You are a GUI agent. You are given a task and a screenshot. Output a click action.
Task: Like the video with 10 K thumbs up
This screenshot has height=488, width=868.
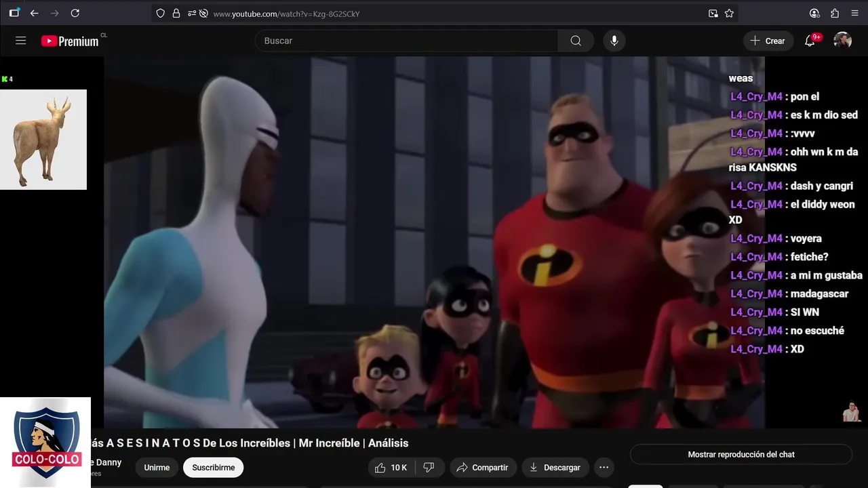point(391,468)
